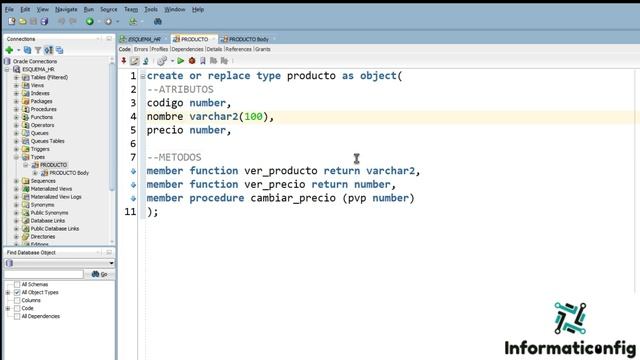Switch to the ESQUEMA_HR editor tab

pyautogui.click(x=144, y=39)
